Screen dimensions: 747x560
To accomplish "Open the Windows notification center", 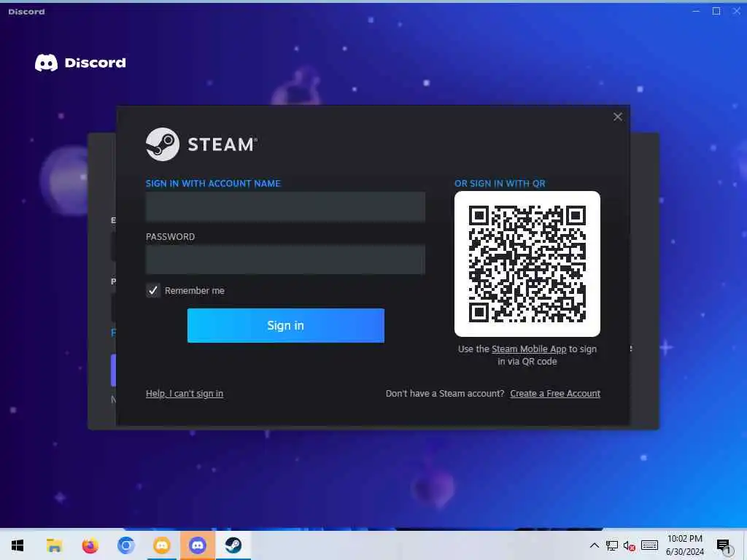I will click(x=723, y=545).
